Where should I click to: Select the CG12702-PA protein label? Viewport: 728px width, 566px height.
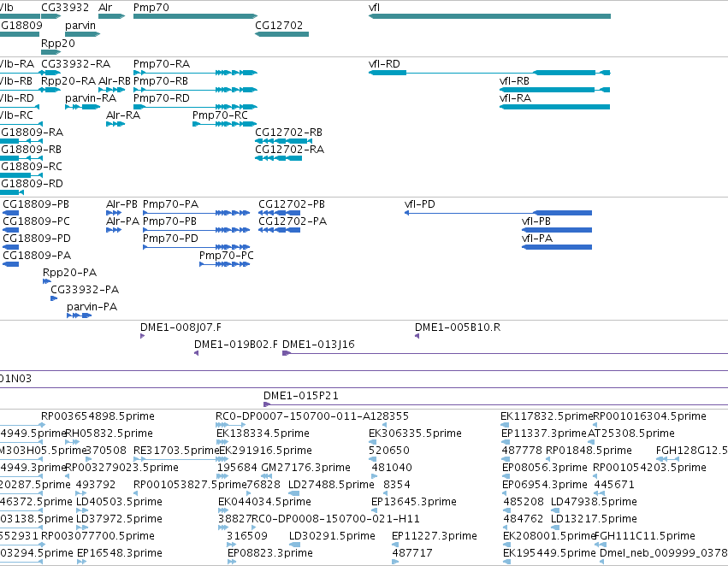(293, 221)
